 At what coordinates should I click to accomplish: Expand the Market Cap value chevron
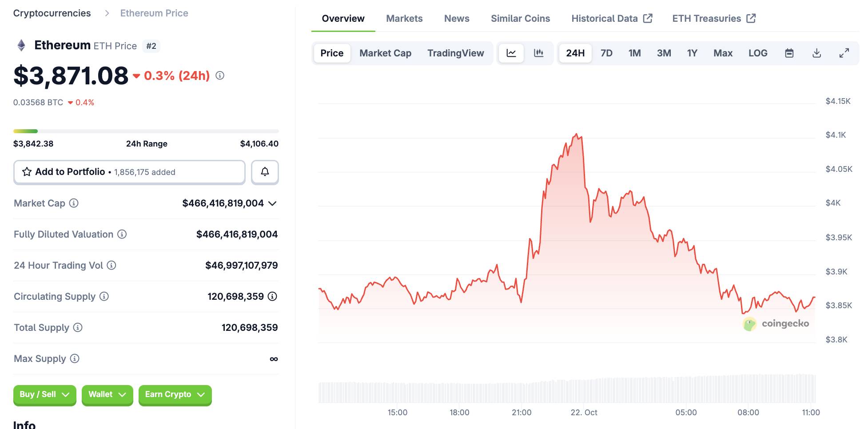click(x=272, y=203)
